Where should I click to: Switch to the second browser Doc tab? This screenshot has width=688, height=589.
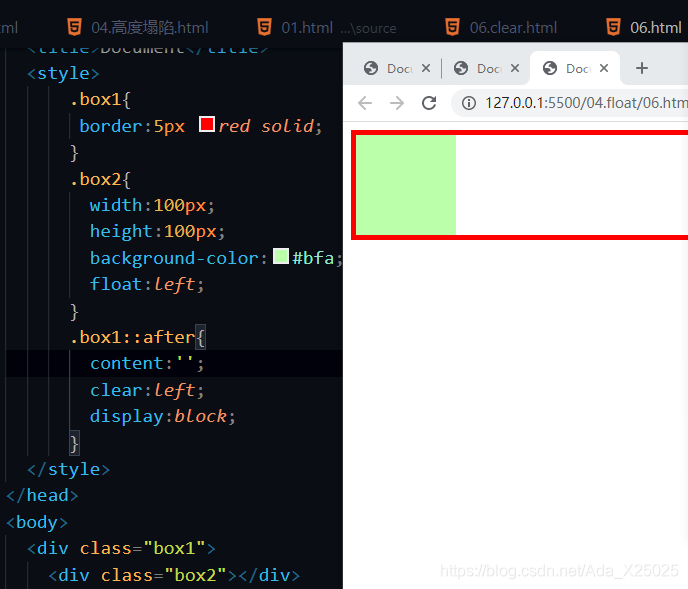485,68
